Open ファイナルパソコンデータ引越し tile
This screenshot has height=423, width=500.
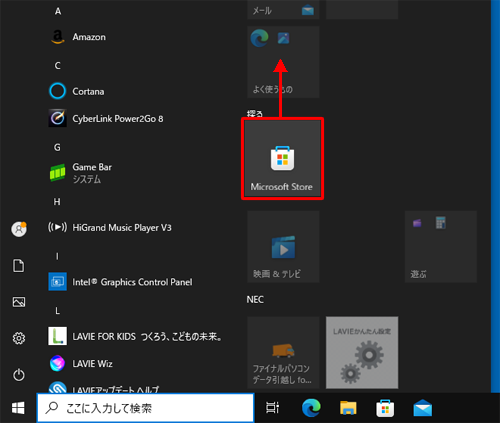coord(283,352)
